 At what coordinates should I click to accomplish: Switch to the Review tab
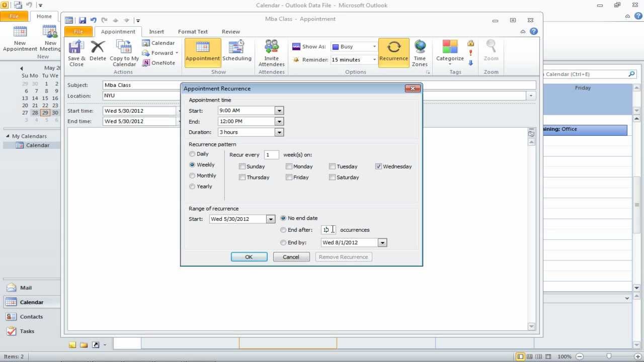(x=231, y=32)
